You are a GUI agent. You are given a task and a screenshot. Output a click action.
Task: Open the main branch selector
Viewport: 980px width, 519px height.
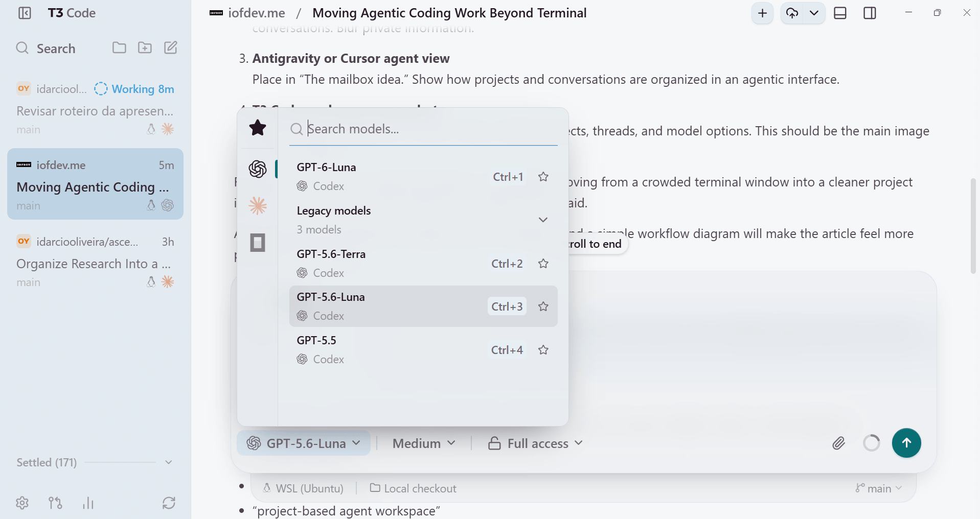[879, 488]
